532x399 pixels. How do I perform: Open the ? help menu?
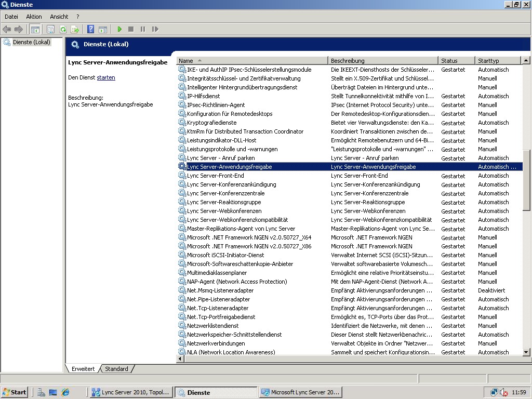(78, 17)
